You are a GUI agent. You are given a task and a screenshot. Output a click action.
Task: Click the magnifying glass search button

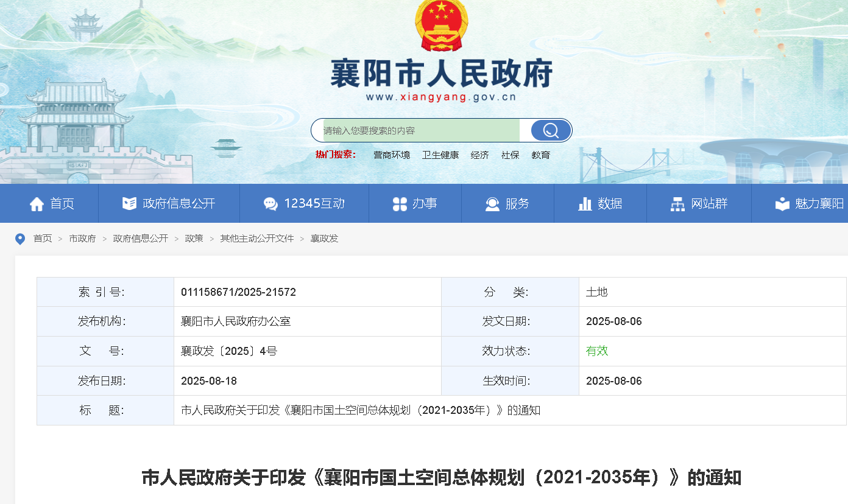pyautogui.click(x=551, y=130)
